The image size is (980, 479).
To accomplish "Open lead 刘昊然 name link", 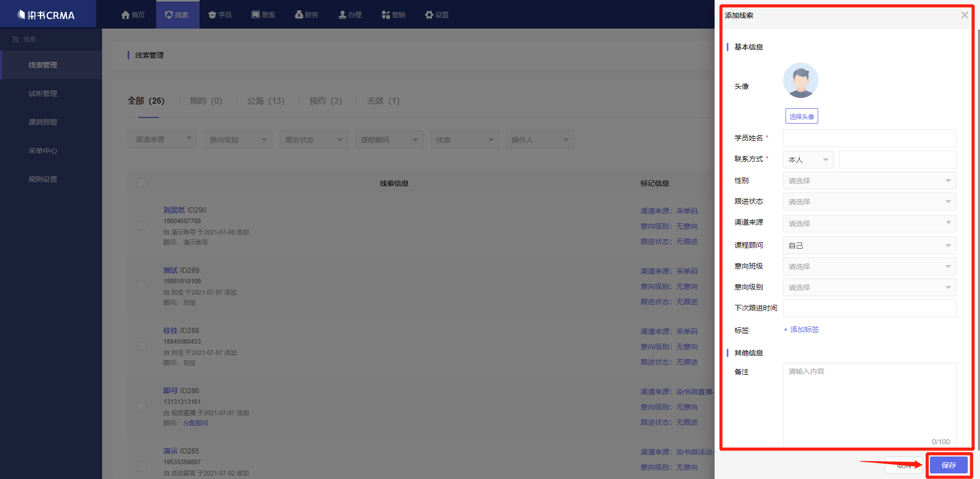I will point(174,210).
